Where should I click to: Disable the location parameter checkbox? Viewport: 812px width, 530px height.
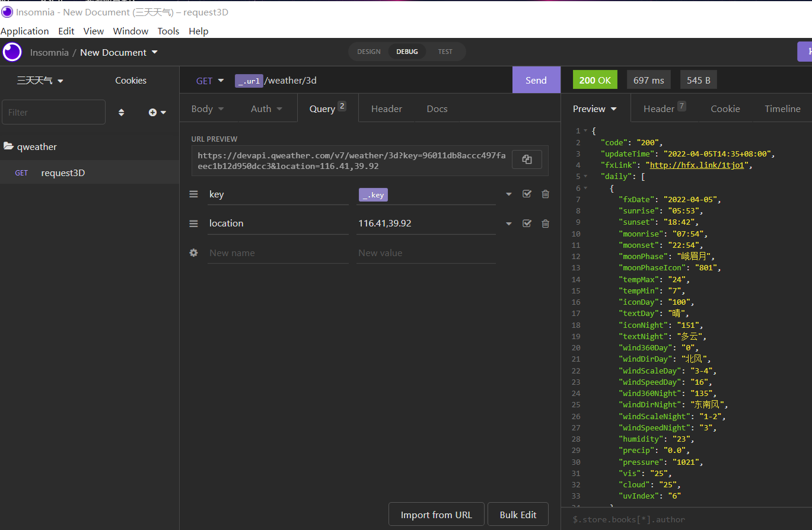pyautogui.click(x=527, y=224)
